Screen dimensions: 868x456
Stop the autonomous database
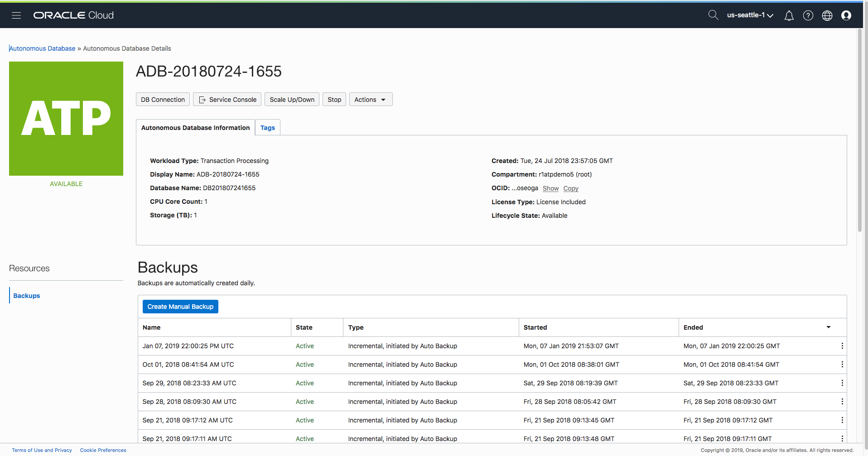334,100
